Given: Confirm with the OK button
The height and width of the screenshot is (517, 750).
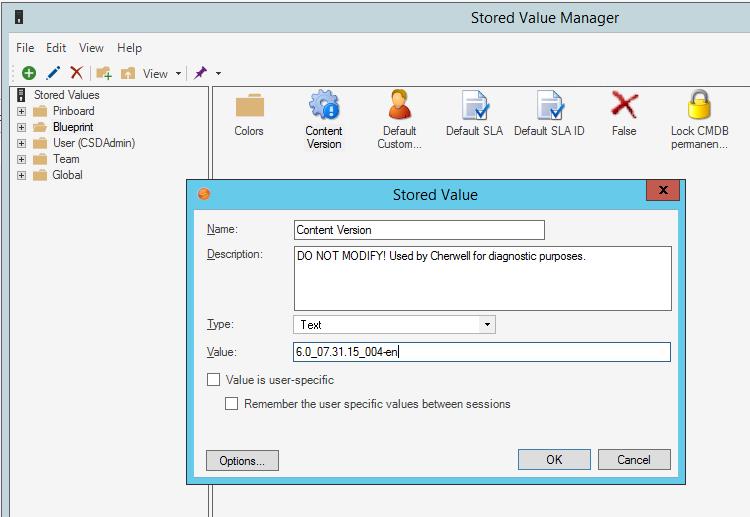Looking at the screenshot, I should (554, 460).
